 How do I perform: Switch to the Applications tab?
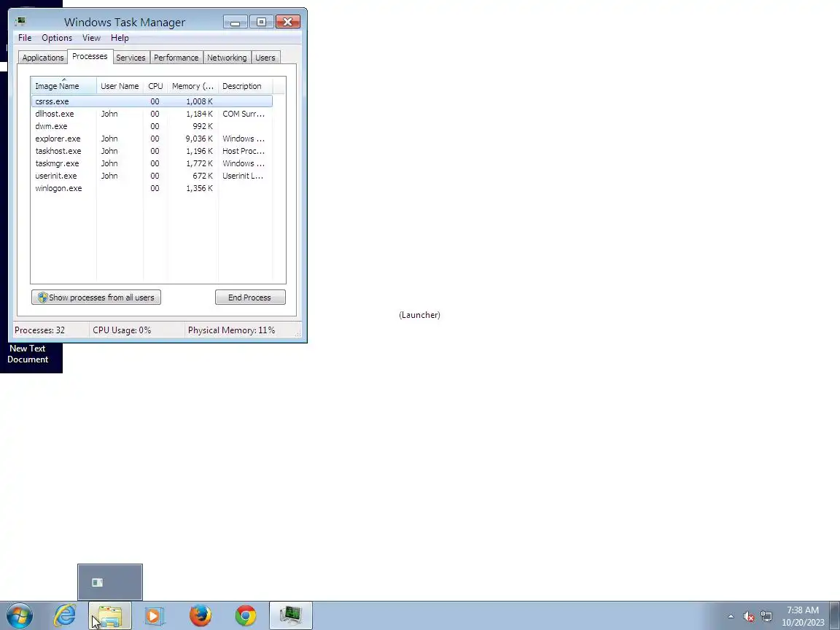[43, 58]
